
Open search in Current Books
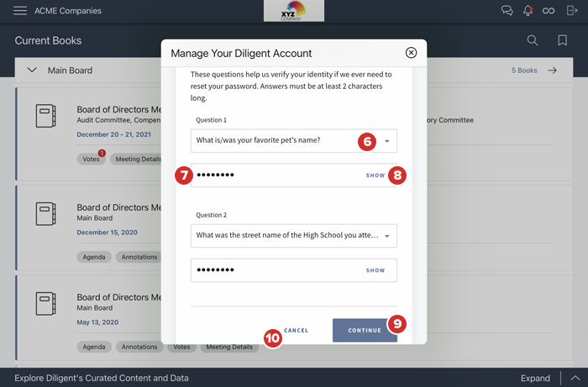[533, 40]
